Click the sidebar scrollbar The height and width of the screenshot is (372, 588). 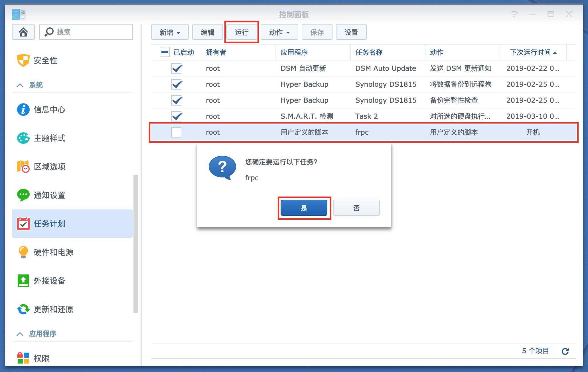pyautogui.click(x=136, y=244)
